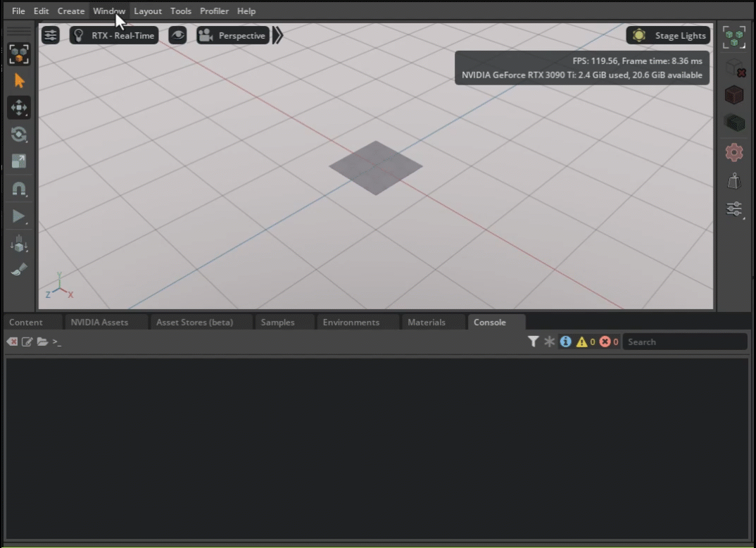Open the viewport settings sliders icon
This screenshot has height=548, width=756.
50,35
